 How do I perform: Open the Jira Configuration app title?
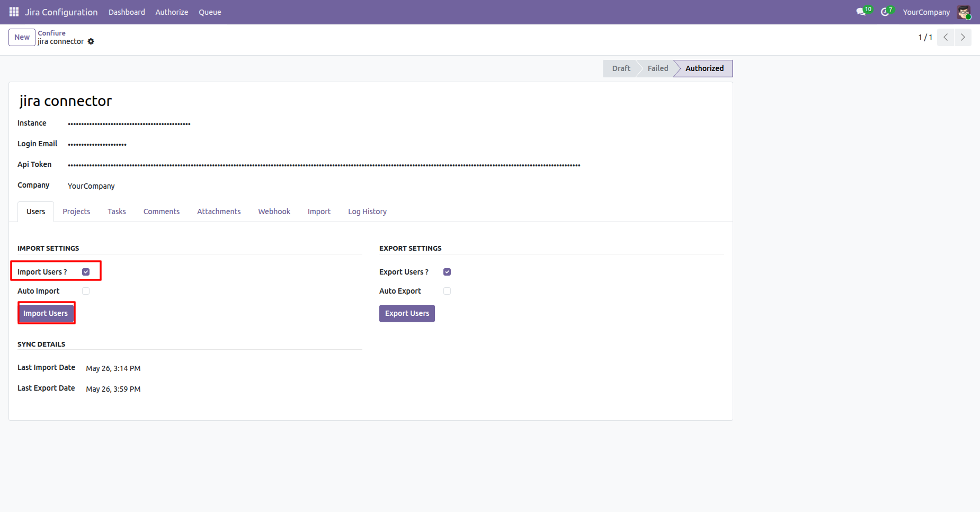[61, 12]
